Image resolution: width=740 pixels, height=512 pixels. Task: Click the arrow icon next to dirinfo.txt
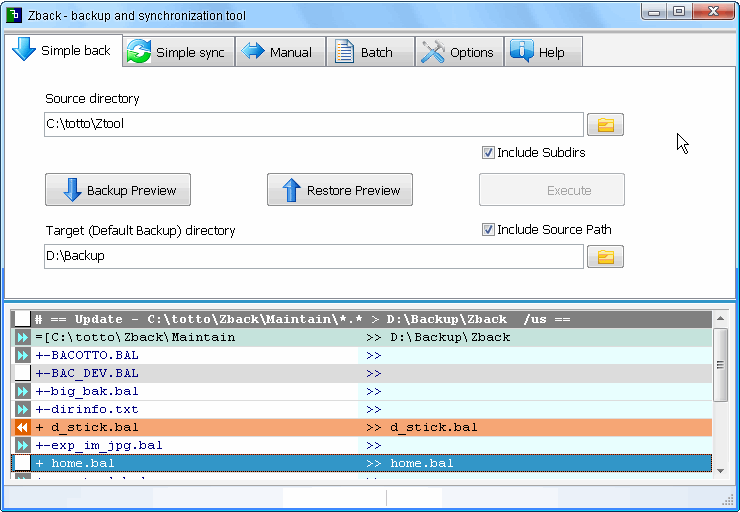tap(22, 409)
